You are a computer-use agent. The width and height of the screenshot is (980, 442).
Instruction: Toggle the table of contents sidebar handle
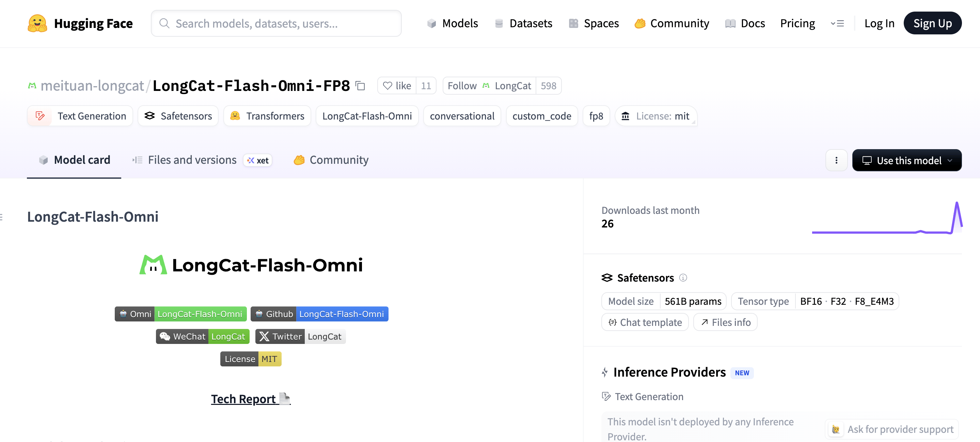1,217
